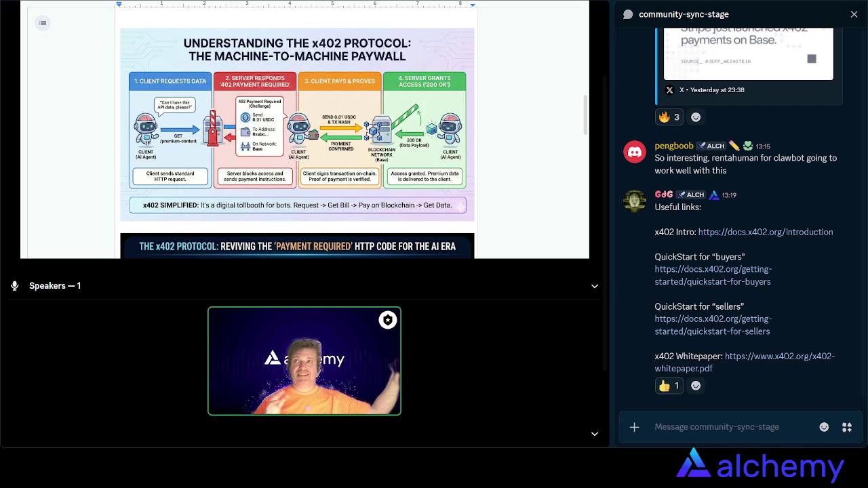The height and width of the screenshot is (488, 868).
Task: Click the emoji picker in message box
Action: [824, 427]
